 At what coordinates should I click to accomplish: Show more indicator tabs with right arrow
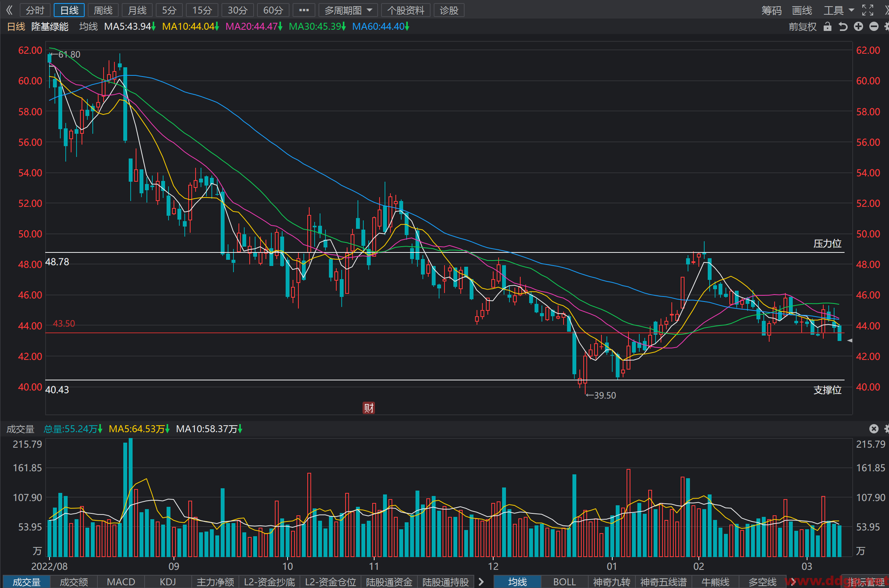481,582
